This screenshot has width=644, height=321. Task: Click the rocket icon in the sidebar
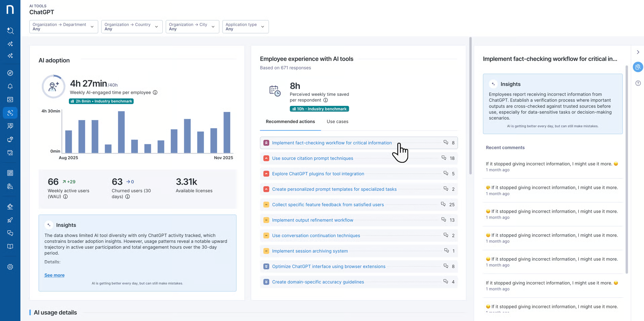pyautogui.click(x=10, y=220)
